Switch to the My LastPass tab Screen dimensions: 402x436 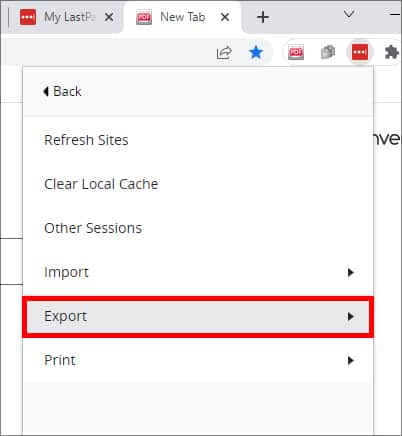tap(67, 17)
